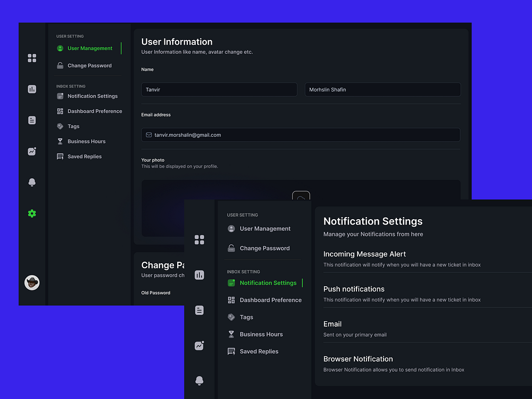532x399 pixels.
Task: Open the green settings gear icon
Action: 32,213
